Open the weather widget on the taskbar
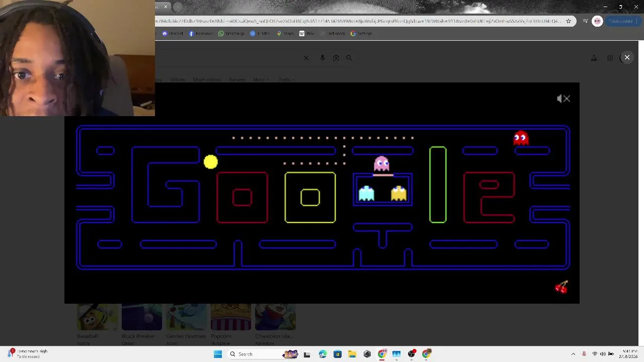The width and height of the screenshot is (644, 362). point(28,354)
